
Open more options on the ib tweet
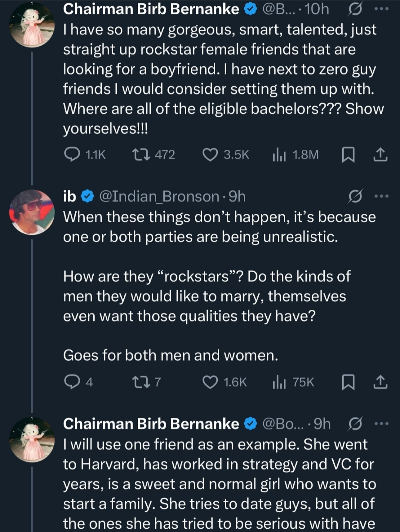point(381,196)
